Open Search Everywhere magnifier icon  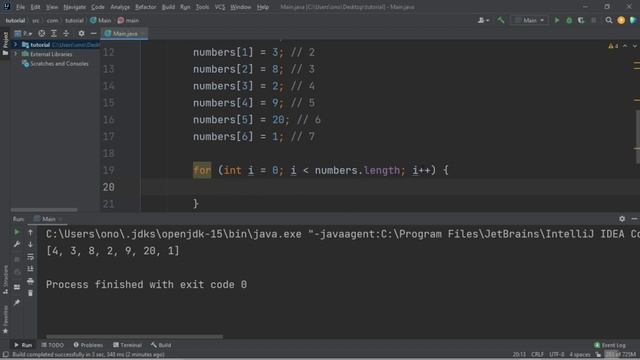pyautogui.click(x=609, y=20)
